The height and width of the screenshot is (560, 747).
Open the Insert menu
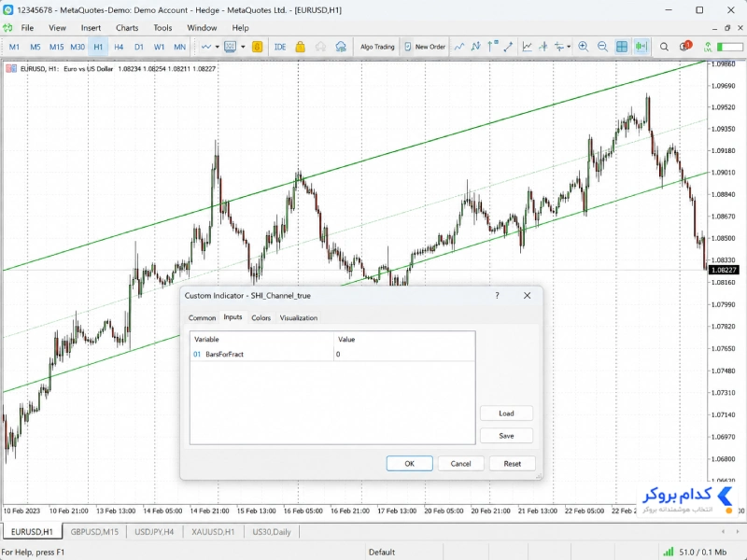coord(91,28)
